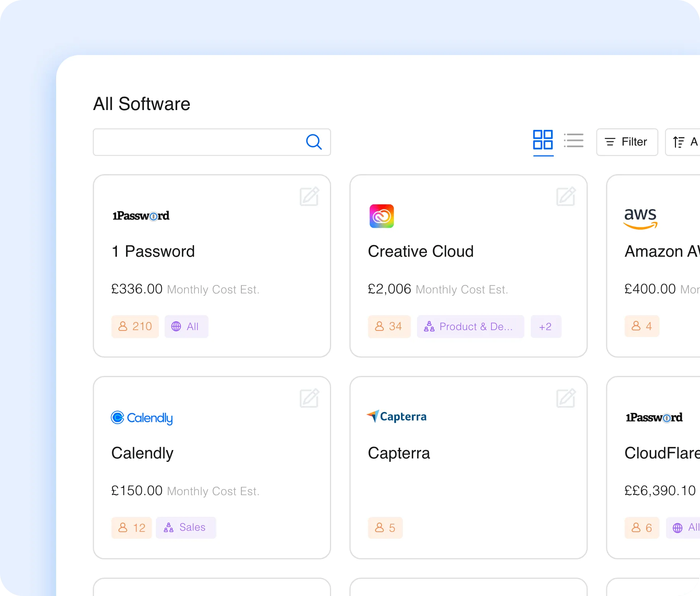Screen dimensions: 700x596
Task: Click the 5 users badge on Capterra
Action: click(385, 528)
